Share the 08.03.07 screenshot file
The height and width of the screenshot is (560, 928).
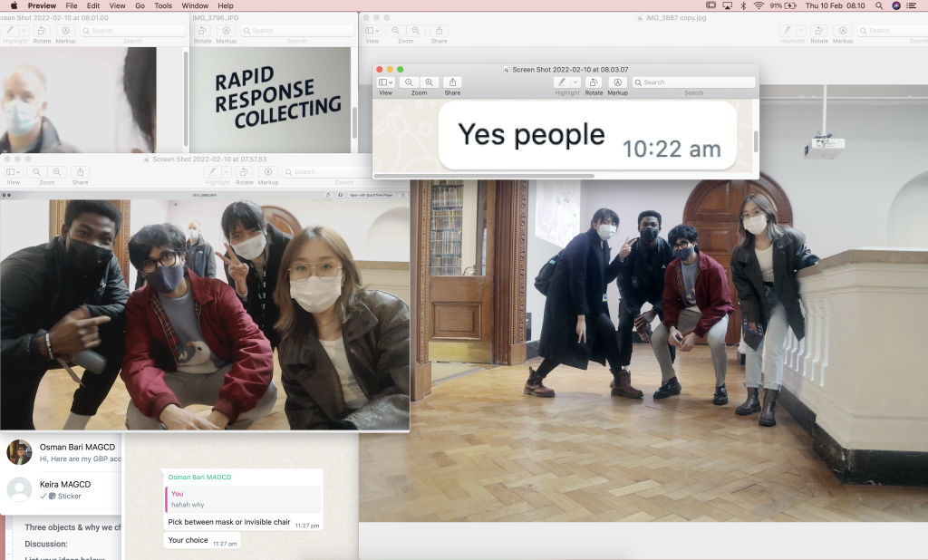point(453,82)
